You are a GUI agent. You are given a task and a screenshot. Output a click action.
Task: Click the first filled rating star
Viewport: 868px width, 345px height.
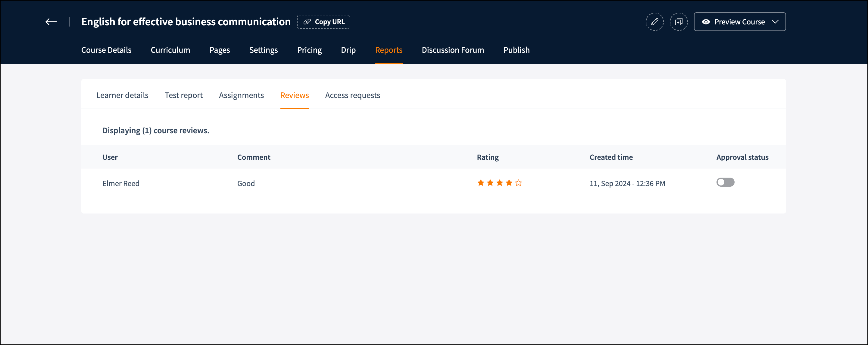(480, 183)
